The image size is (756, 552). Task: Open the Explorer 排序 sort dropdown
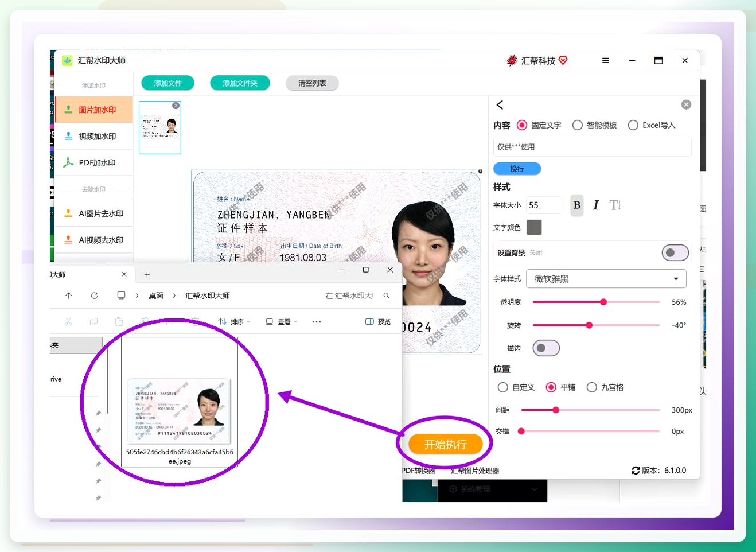pyautogui.click(x=234, y=322)
